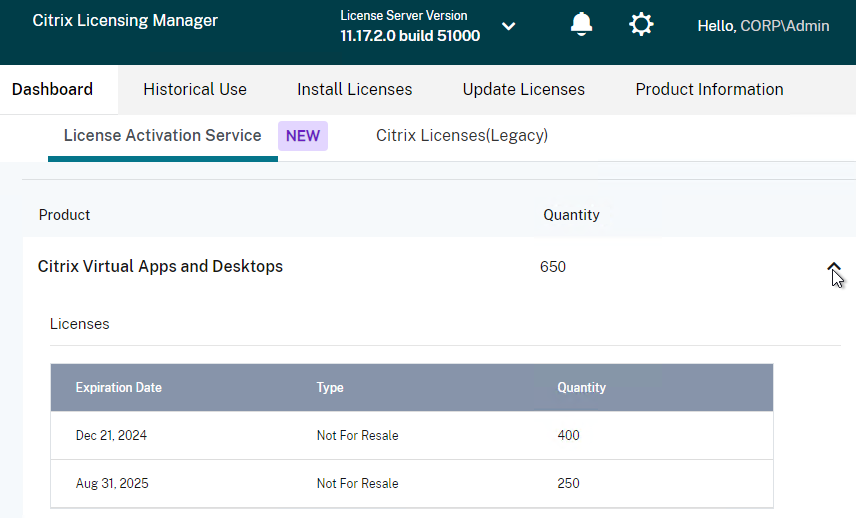Image resolution: width=856 pixels, height=518 pixels.
Task: Select the Product Information tab
Action: pos(709,90)
